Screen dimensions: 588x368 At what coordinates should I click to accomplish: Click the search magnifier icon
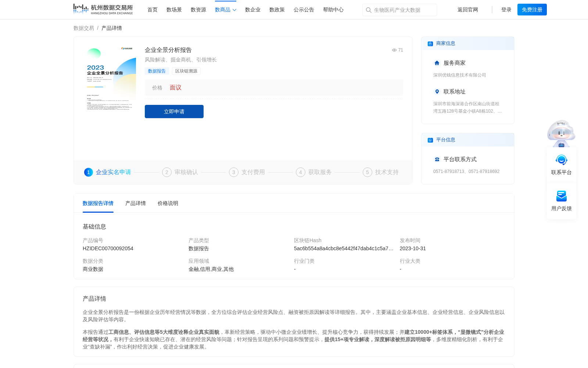[x=369, y=10]
